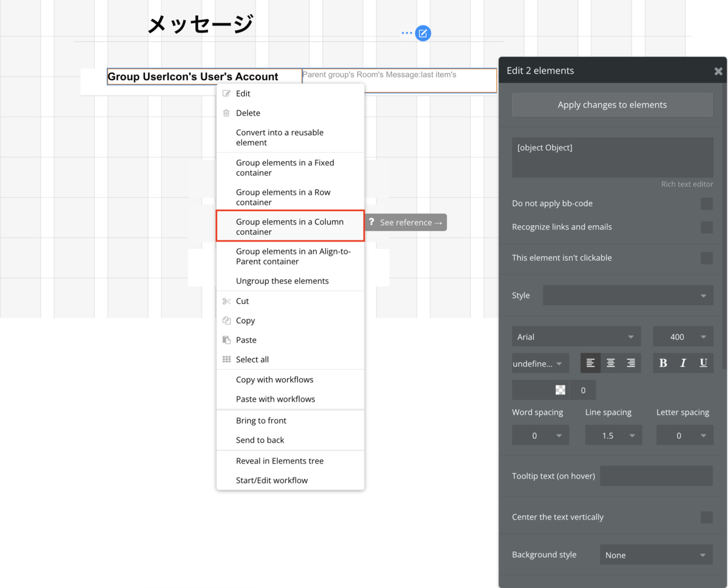Choose Copy with workflows
Viewport: 728px width, 588px height.
click(290, 379)
